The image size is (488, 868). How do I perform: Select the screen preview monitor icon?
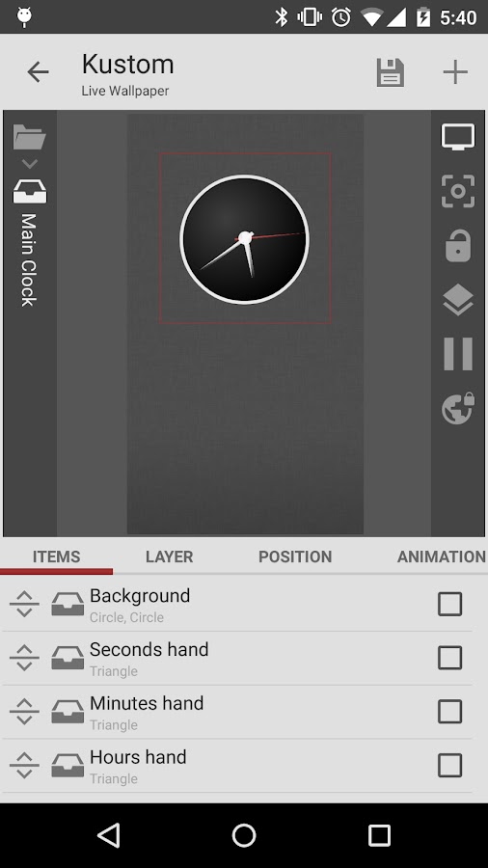tap(457, 137)
